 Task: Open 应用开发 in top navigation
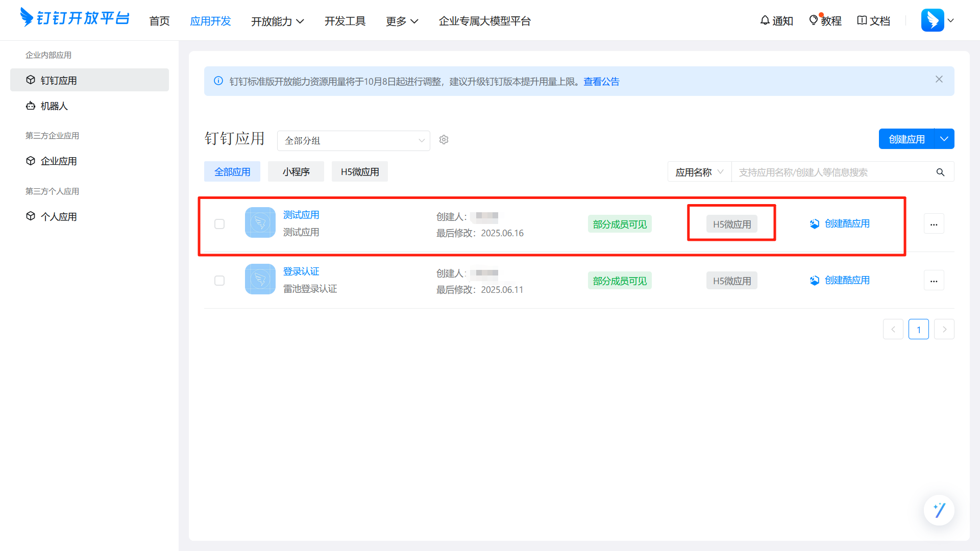point(210,21)
